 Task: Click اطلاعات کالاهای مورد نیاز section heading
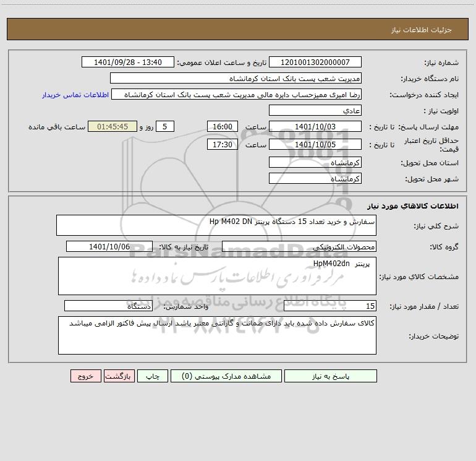point(413,206)
